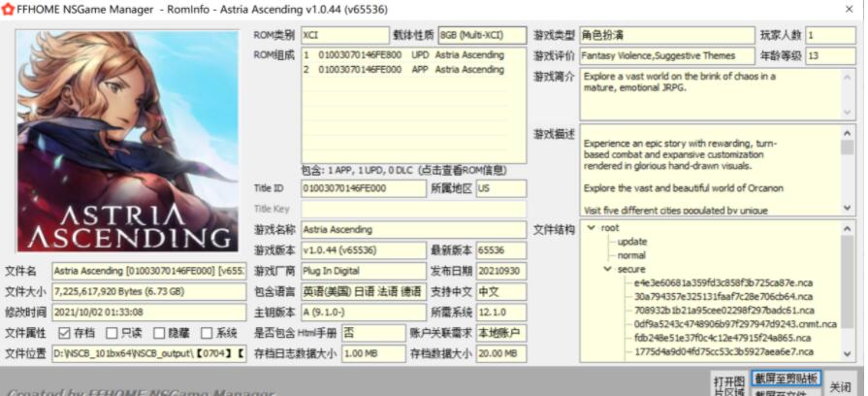The image size is (868, 396).
Task: Select 1775d4a9d04fd75cc53c3b5927aea6e7.nca file
Action: click(724, 351)
